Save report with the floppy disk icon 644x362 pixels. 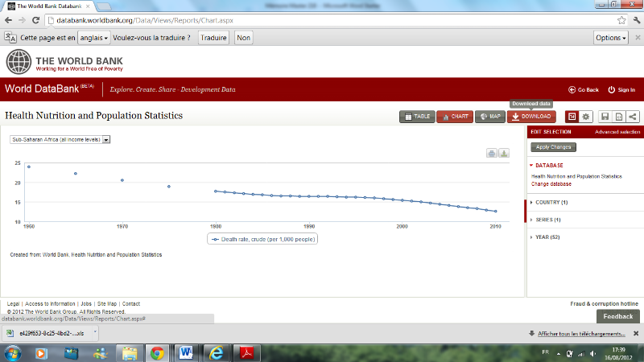point(605,117)
